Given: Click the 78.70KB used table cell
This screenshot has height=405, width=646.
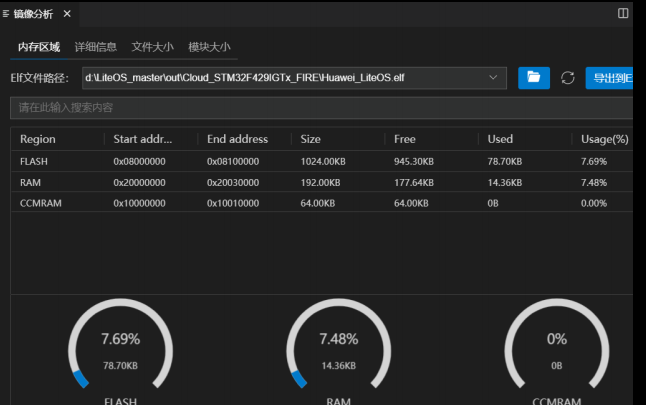Looking at the screenshot, I should (505, 162).
